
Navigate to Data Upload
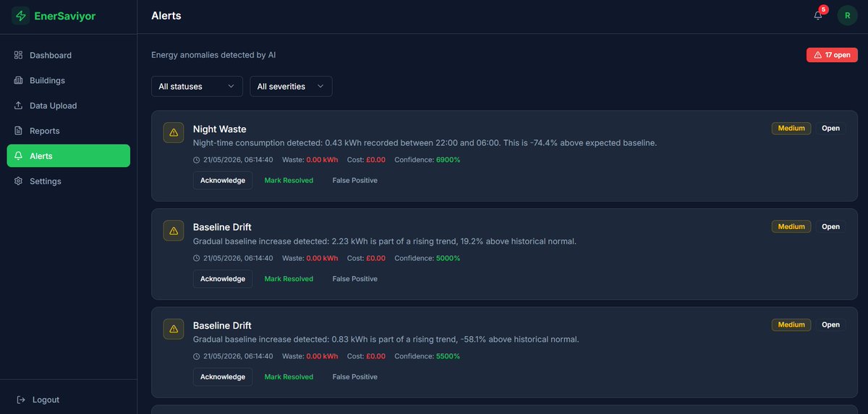pyautogui.click(x=69, y=105)
